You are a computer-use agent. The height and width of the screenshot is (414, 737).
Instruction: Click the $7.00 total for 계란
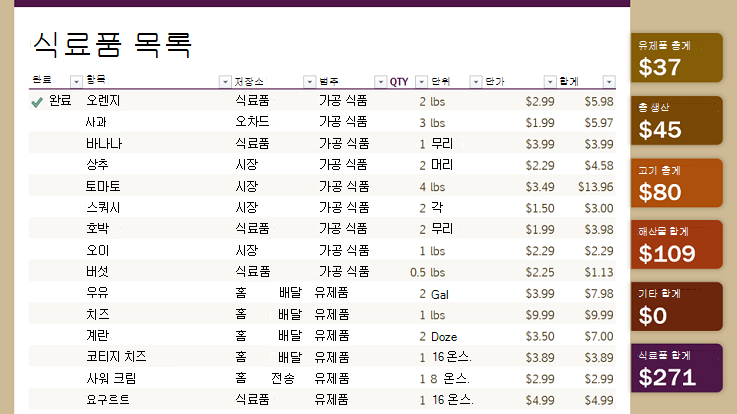pyautogui.click(x=599, y=336)
